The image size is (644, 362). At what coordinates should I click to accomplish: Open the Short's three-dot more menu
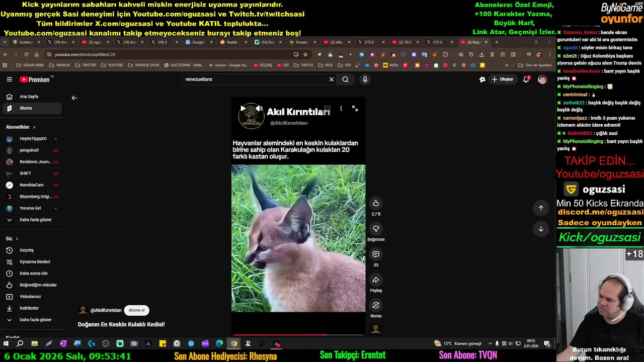pos(341,109)
